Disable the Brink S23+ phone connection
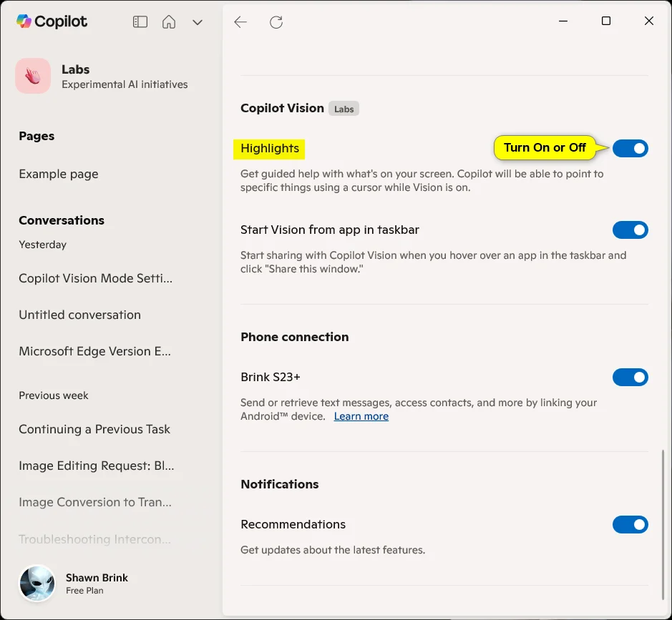 point(630,378)
